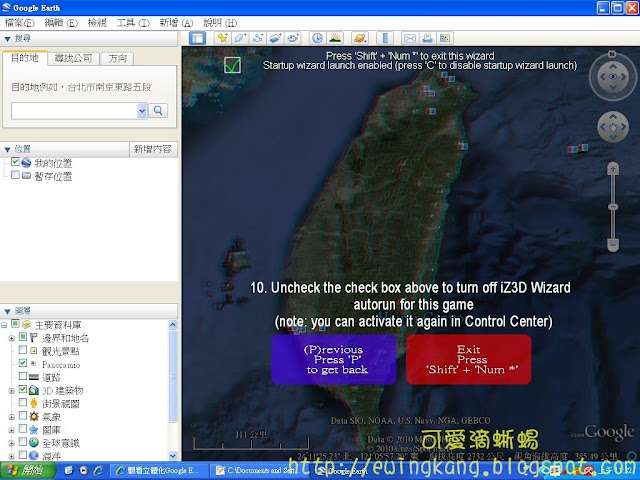
Task: Click the move hand joystick control
Action: pyautogui.click(x=613, y=127)
